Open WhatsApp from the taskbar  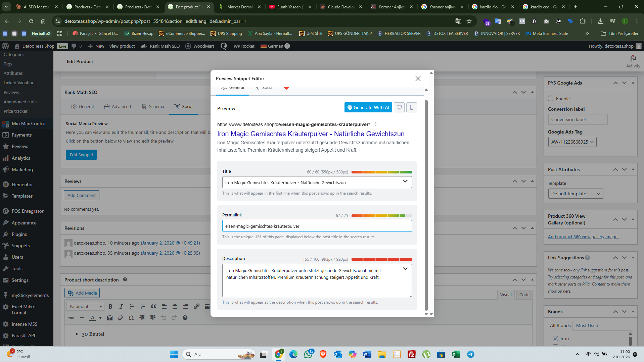308,354
